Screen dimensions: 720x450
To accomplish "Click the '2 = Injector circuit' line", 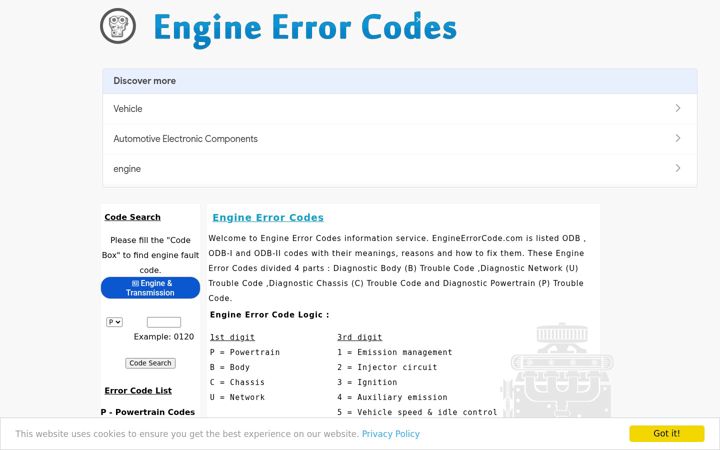I will click(387, 367).
